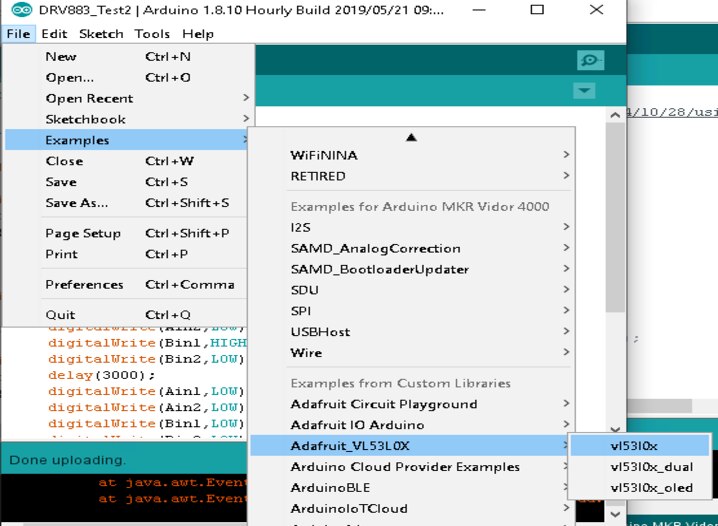Open the Tools menu
The height and width of the screenshot is (526, 718).
pyautogui.click(x=152, y=33)
